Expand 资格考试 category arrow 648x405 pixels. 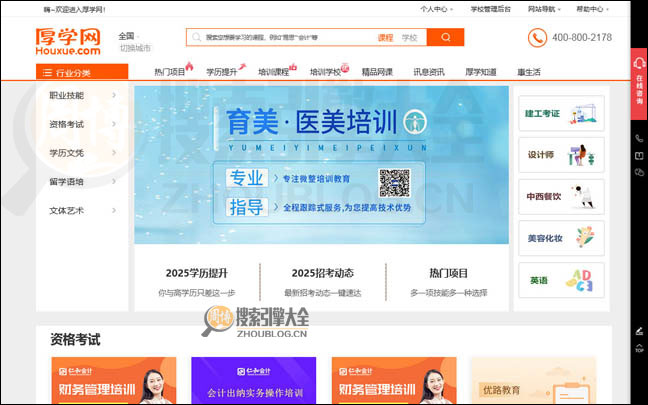click(114, 124)
